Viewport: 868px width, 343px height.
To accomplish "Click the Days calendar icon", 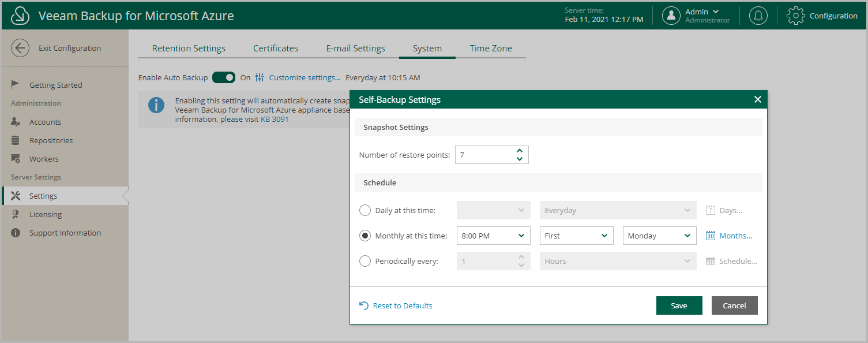I will pos(711,210).
